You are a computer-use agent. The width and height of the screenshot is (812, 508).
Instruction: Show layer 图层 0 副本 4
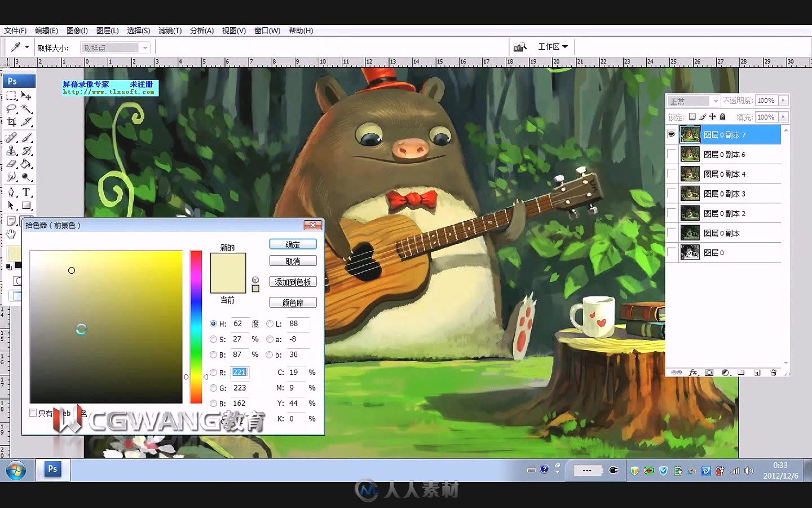[x=672, y=174]
